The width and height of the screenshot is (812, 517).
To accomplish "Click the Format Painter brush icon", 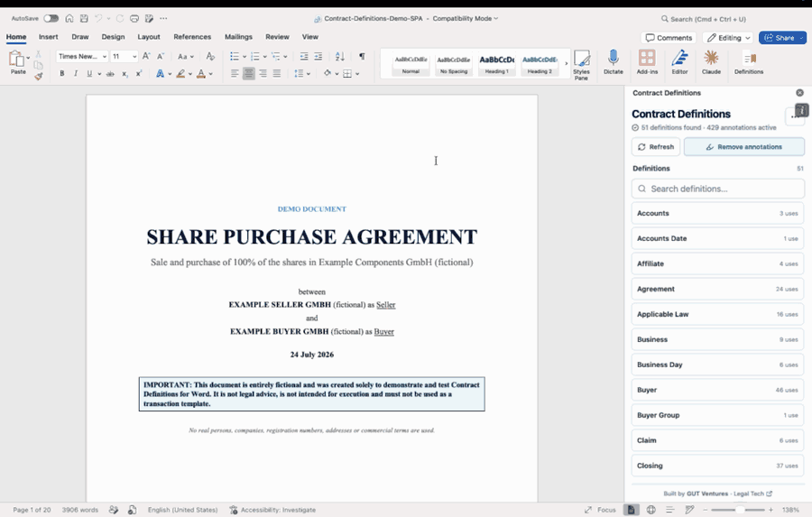I will click(x=38, y=76).
